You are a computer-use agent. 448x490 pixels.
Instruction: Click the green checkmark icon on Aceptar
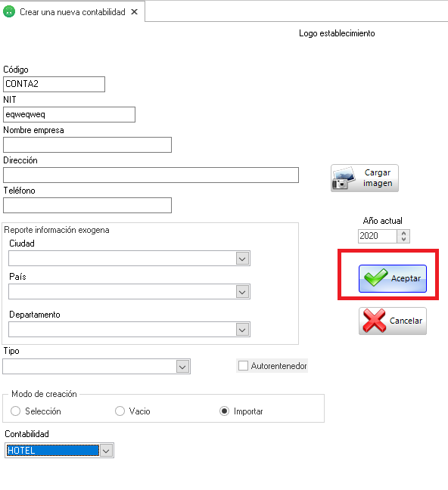point(376,278)
